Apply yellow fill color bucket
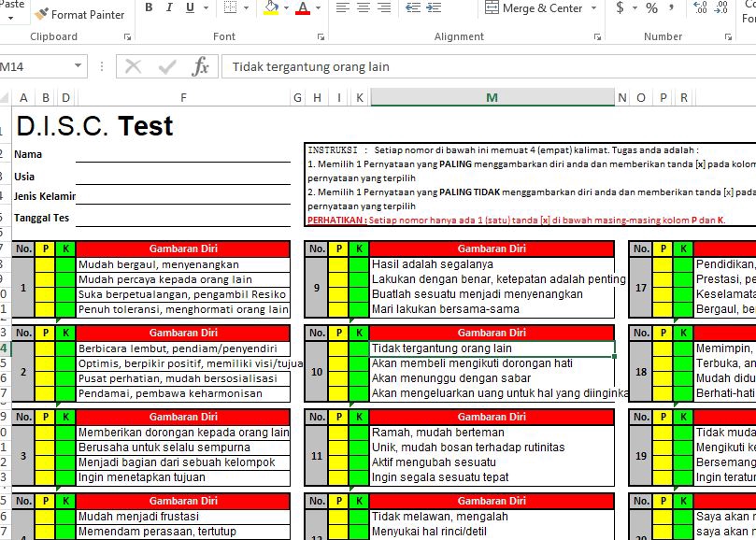756x540 pixels. click(x=271, y=7)
